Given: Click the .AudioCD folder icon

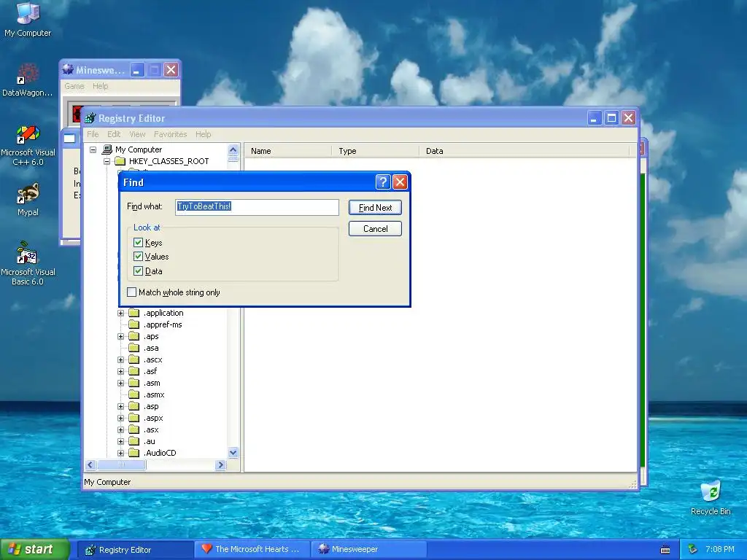Looking at the screenshot, I should pos(134,453).
